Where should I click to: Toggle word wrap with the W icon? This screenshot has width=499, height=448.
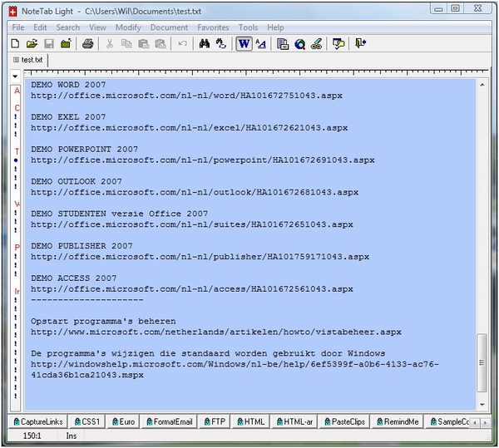[x=244, y=43]
